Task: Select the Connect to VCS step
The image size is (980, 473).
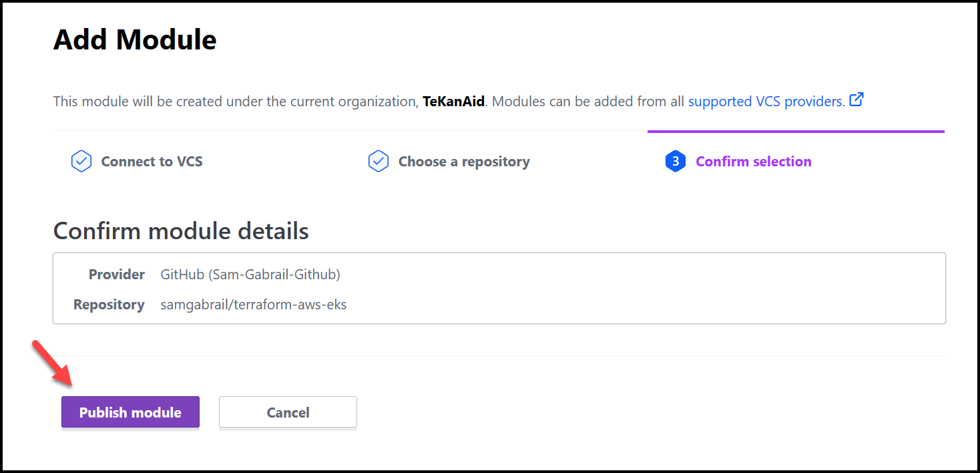Action: (151, 161)
